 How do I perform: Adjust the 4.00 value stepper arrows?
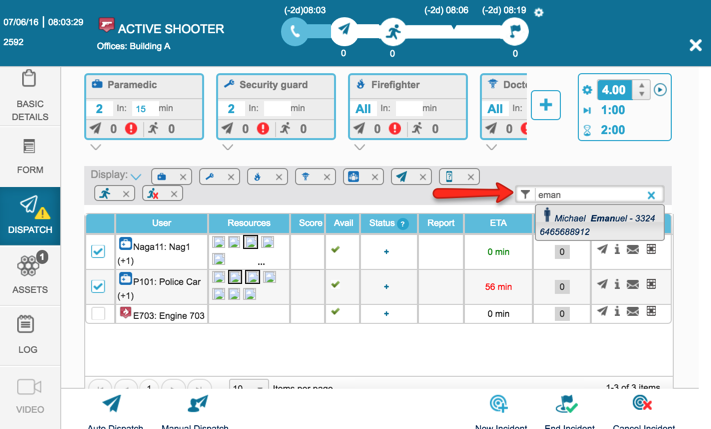pyautogui.click(x=641, y=90)
